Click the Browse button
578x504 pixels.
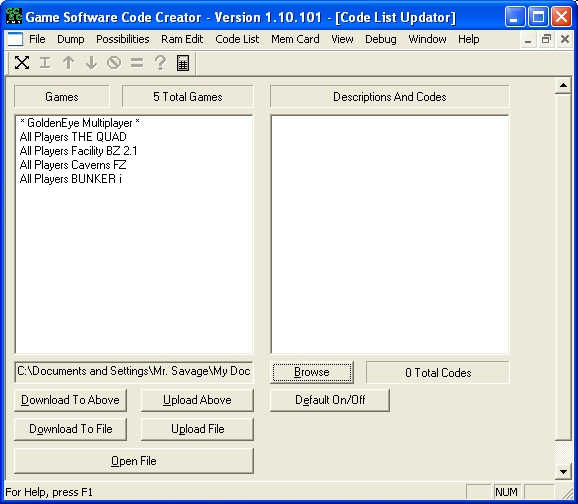tap(311, 372)
